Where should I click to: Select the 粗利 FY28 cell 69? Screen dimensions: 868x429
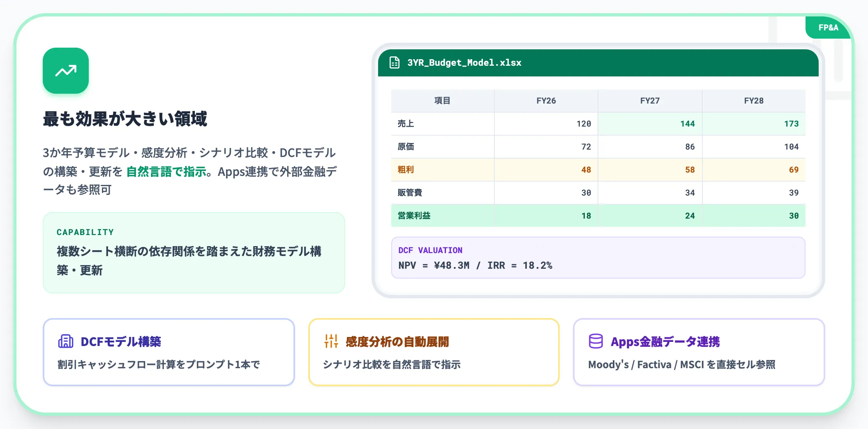point(754,170)
